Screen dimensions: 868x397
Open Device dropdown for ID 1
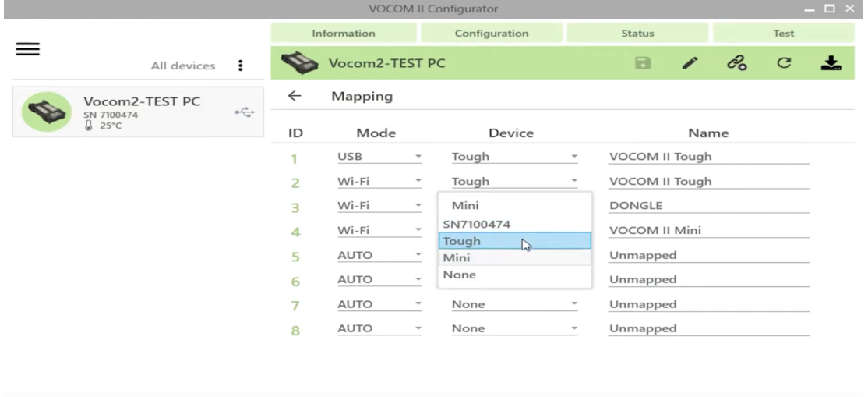[x=515, y=157]
